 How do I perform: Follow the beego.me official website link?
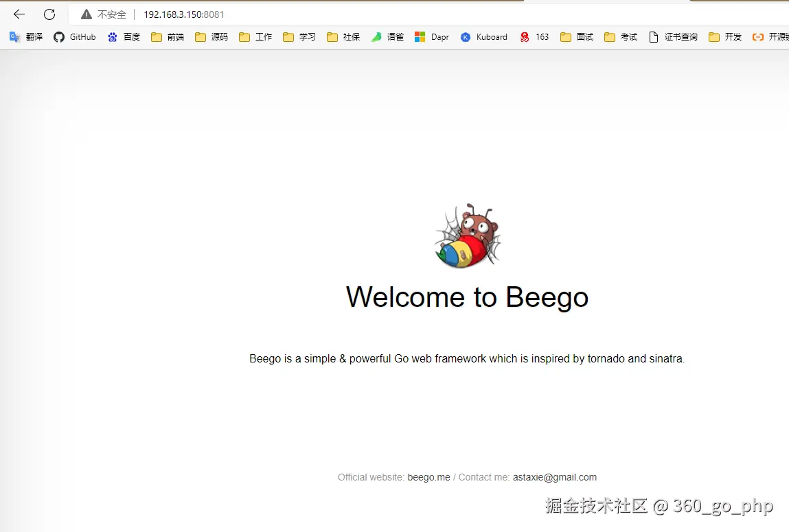click(428, 477)
